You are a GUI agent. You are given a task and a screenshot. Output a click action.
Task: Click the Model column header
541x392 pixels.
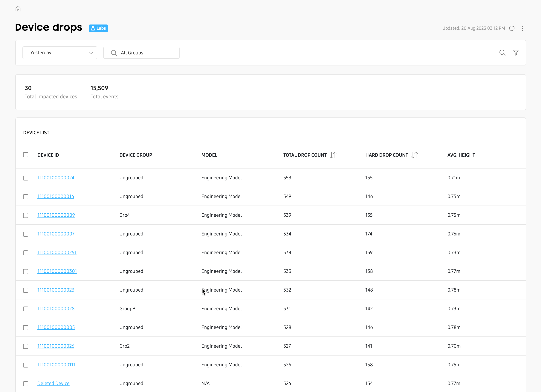coord(209,155)
